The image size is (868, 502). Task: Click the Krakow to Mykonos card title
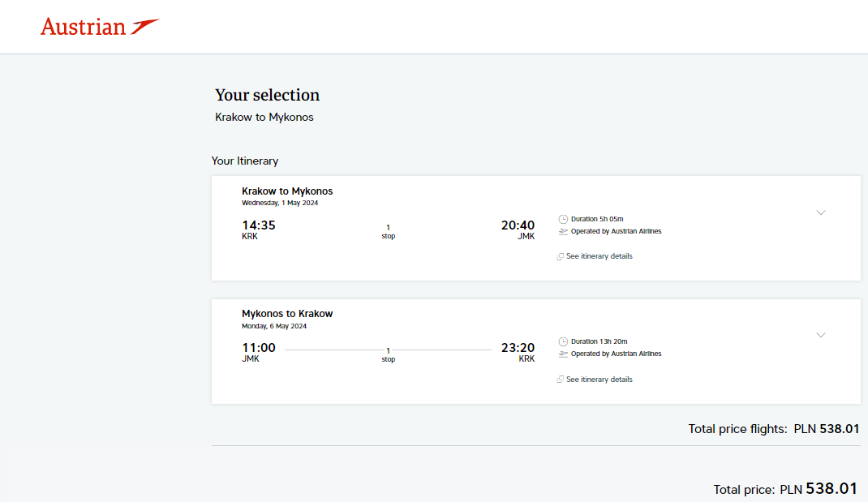[x=287, y=191]
